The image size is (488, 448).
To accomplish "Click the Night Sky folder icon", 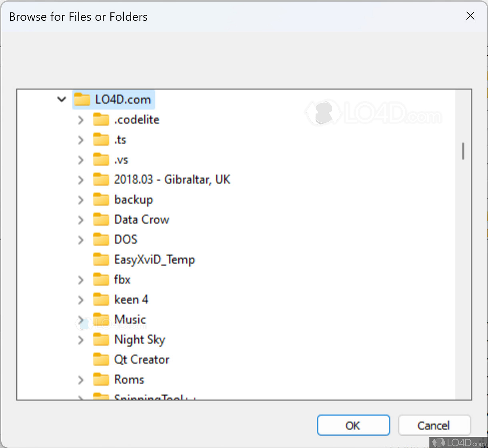I will 101,340.
